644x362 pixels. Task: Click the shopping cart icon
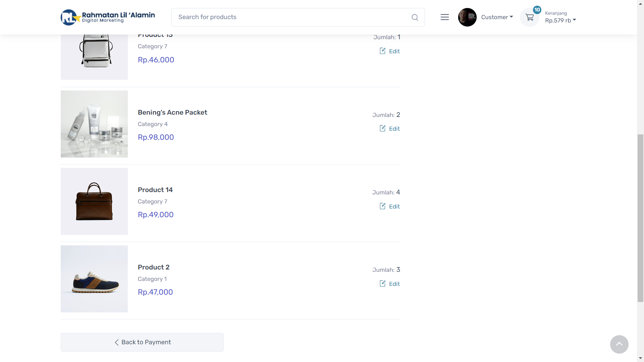coord(530,17)
